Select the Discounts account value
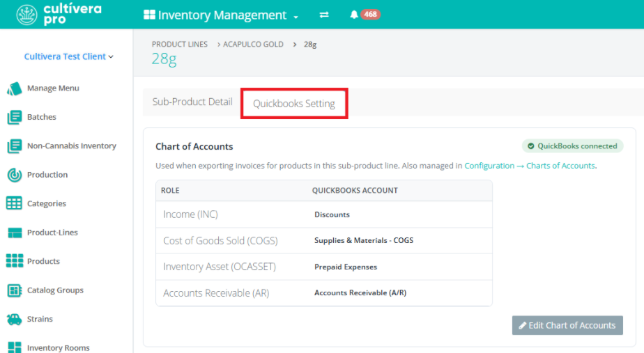 click(332, 214)
